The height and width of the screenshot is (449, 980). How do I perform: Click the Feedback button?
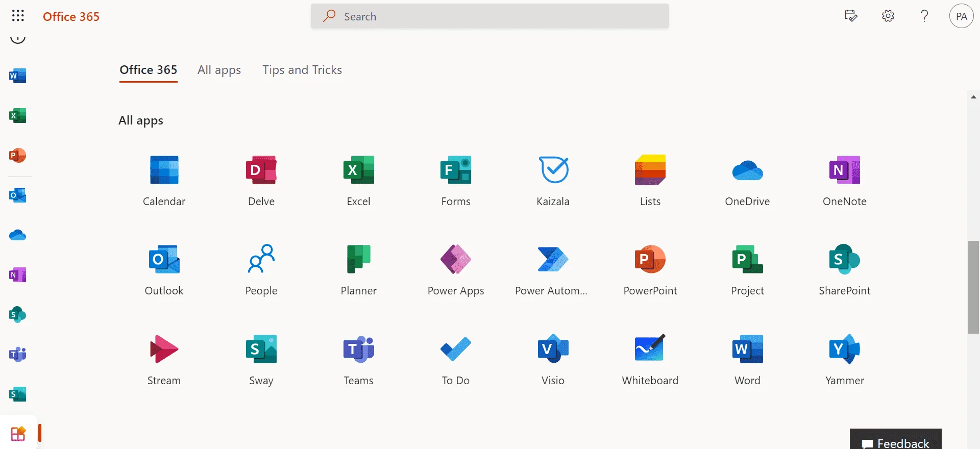click(896, 440)
